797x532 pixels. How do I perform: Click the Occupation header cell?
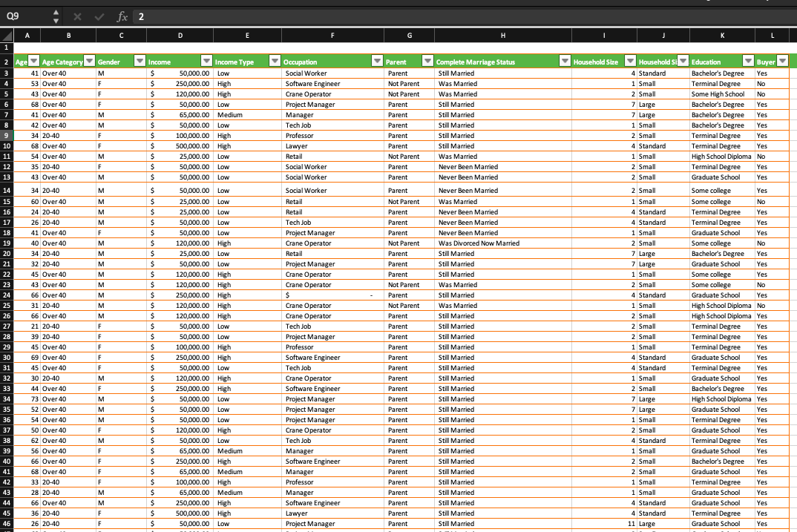click(x=332, y=62)
